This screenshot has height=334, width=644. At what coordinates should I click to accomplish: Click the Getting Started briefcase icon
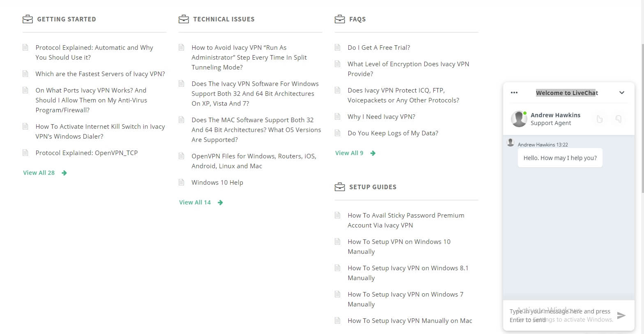[x=28, y=19]
